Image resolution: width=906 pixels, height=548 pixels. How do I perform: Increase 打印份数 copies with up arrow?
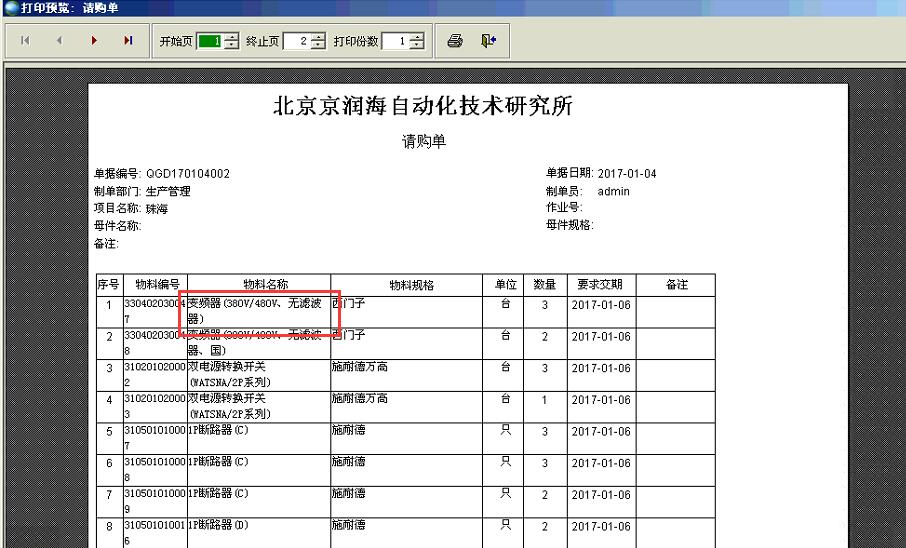pyautogui.click(x=416, y=37)
